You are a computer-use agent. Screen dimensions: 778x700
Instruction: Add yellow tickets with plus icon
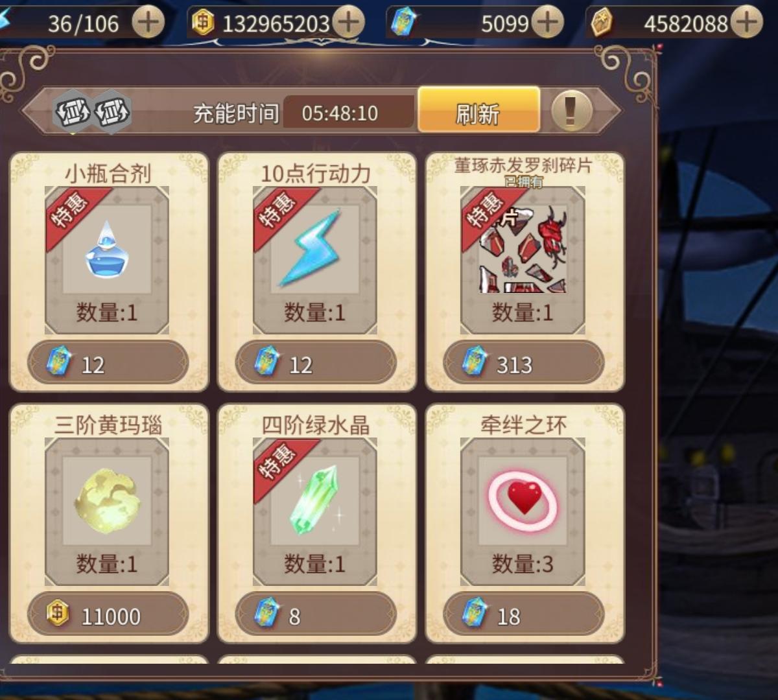point(747,23)
